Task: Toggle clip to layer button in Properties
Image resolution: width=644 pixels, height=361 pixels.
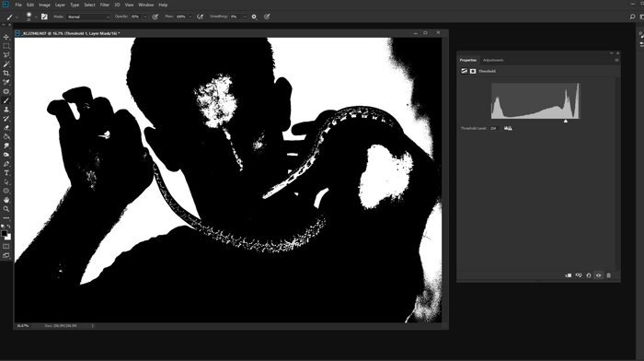Action: point(569,275)
